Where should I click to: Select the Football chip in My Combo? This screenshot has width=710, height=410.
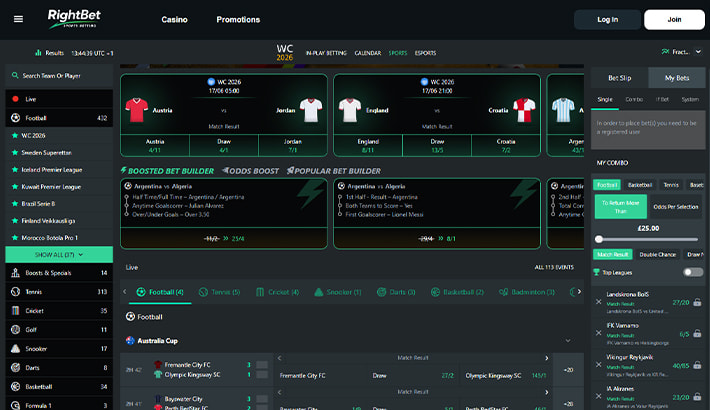[607, 185]
